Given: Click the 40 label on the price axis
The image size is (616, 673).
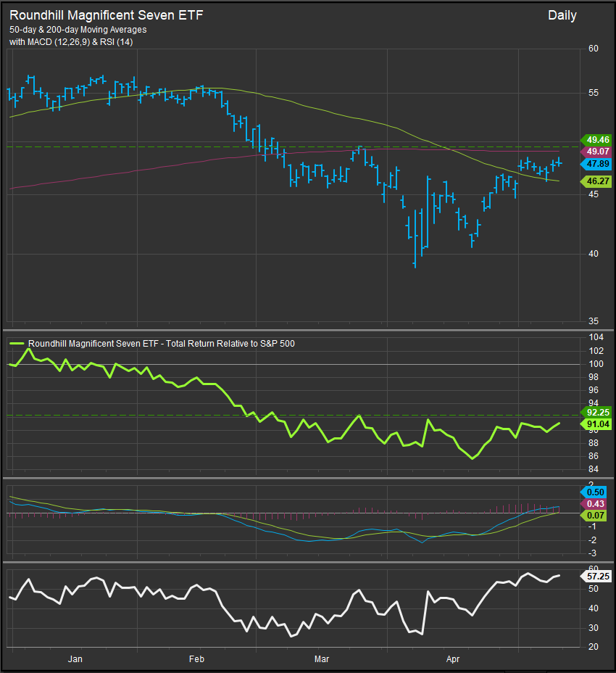Looking at the screenshot, I should [x=594, y=254].
